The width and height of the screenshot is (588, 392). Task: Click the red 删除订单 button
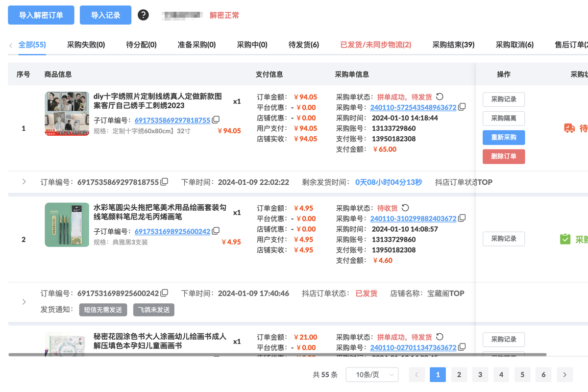(x=504, y=156)
